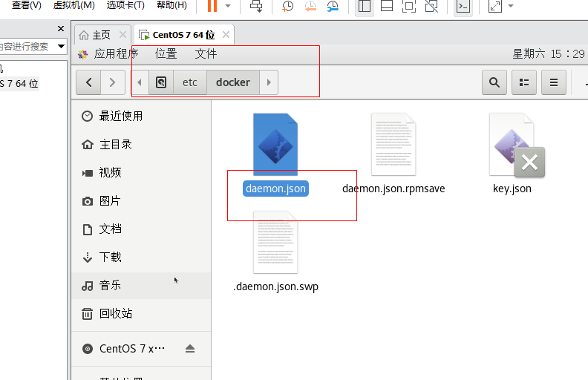This screenshot has width=588, height=380.
Task: Expand the library search dropdown
Action: 61,47
